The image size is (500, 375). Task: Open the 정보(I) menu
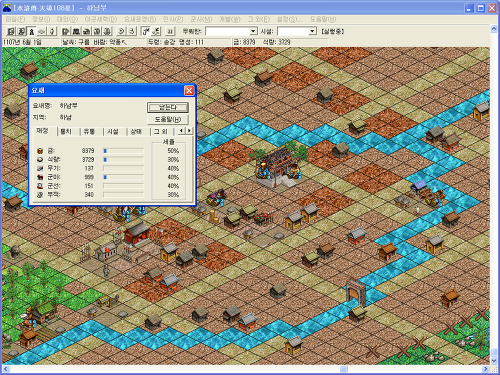[41, 19]
